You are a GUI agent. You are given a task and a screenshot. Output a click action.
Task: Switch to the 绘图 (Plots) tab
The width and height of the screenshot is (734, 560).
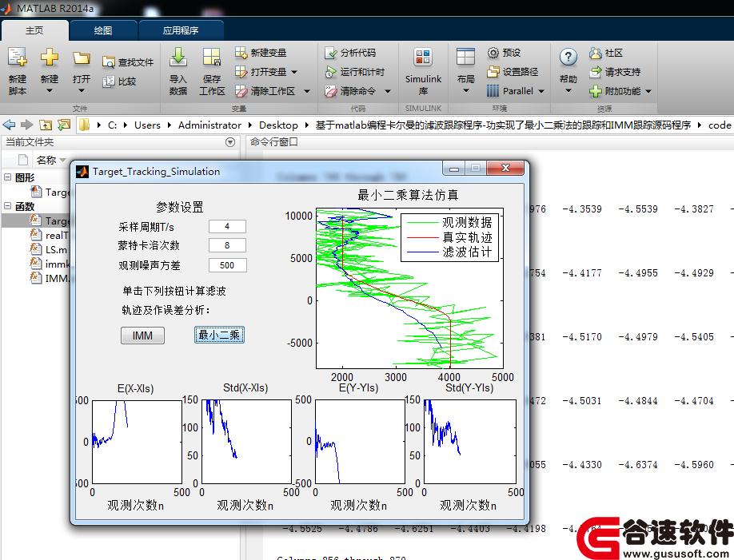pos(103,30)
